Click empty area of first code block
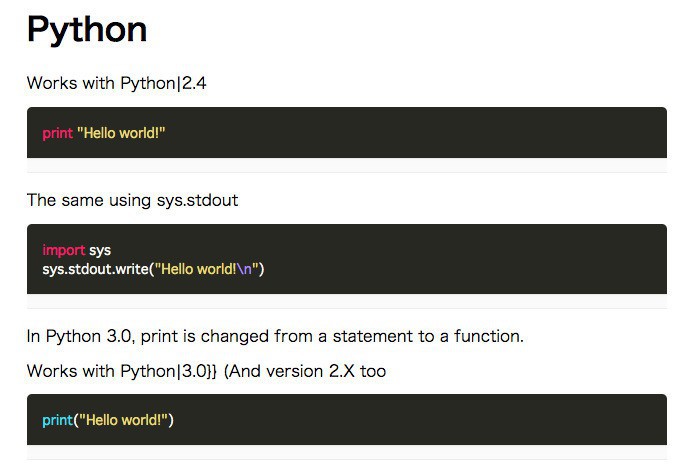The image size is (695, 471). point(450,133)
